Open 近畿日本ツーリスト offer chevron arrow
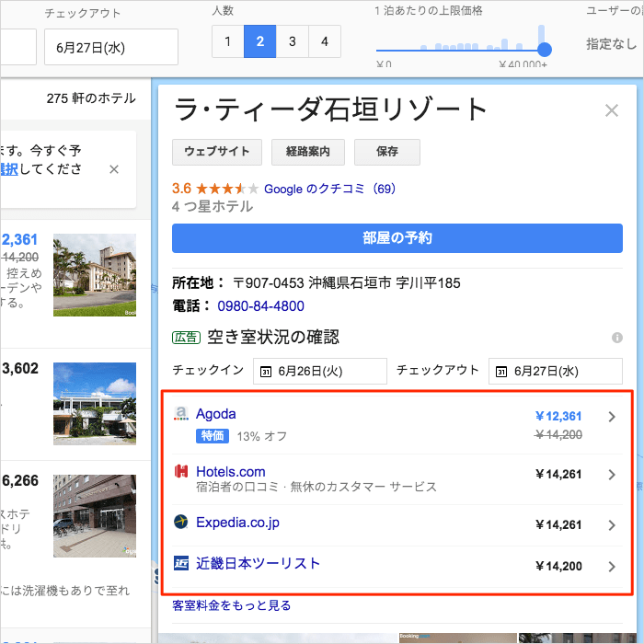644x644 pixels. pyautogui.click(x=612, y=567)
